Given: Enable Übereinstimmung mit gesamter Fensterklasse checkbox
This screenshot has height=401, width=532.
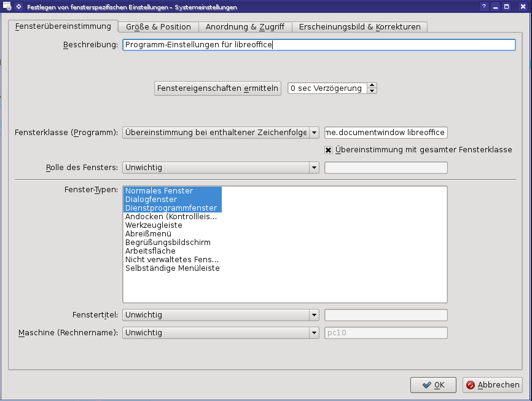Looking at the screenshot, I should pyautogui.click(x=329, y=150).
